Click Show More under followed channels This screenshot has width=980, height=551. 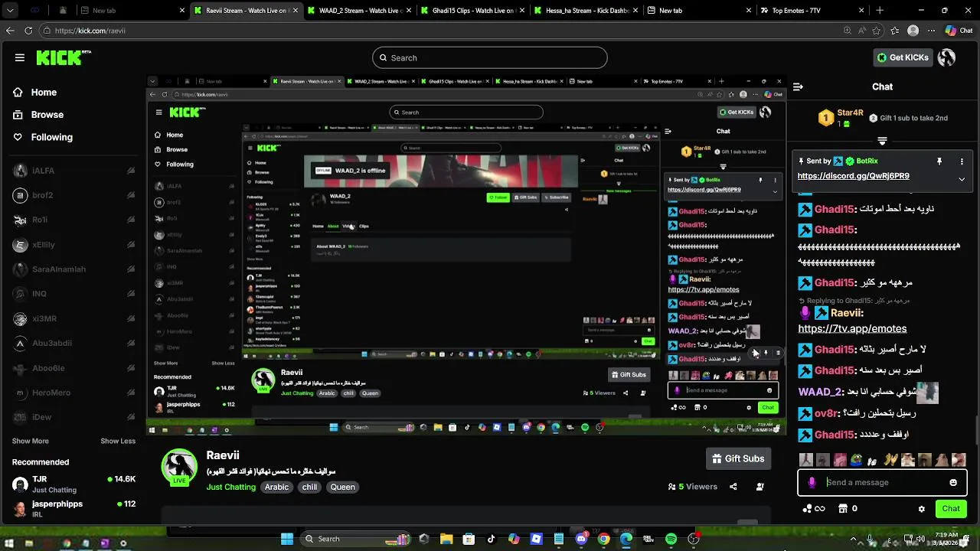(31, 441)
